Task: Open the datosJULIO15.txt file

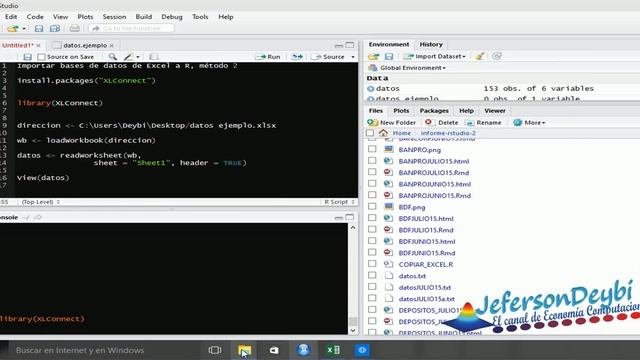Action: pos(425,287)
